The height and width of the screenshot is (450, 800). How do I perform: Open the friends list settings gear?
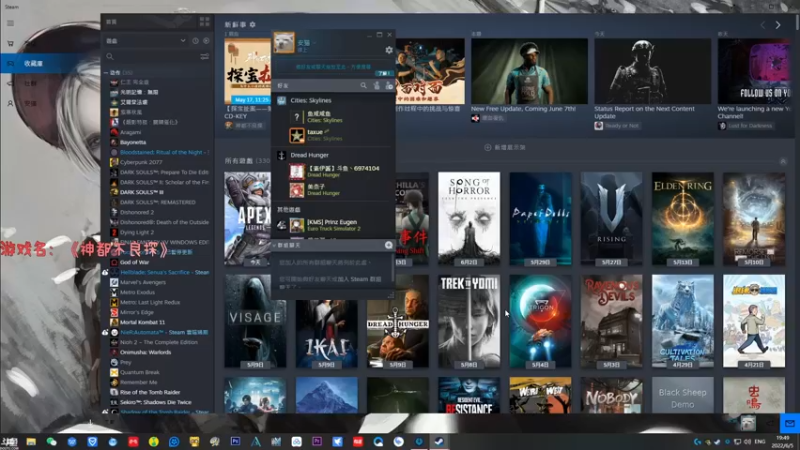coord(389,50)
